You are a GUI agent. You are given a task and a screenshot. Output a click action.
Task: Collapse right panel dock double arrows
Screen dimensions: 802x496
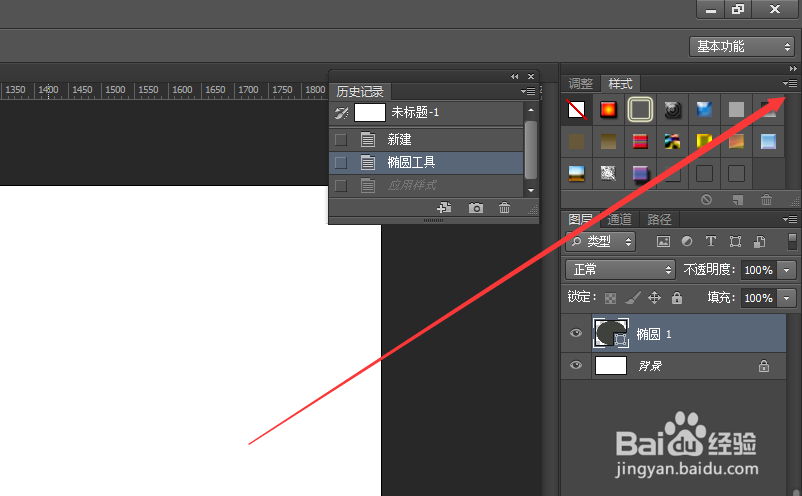[x=793, y=69]
